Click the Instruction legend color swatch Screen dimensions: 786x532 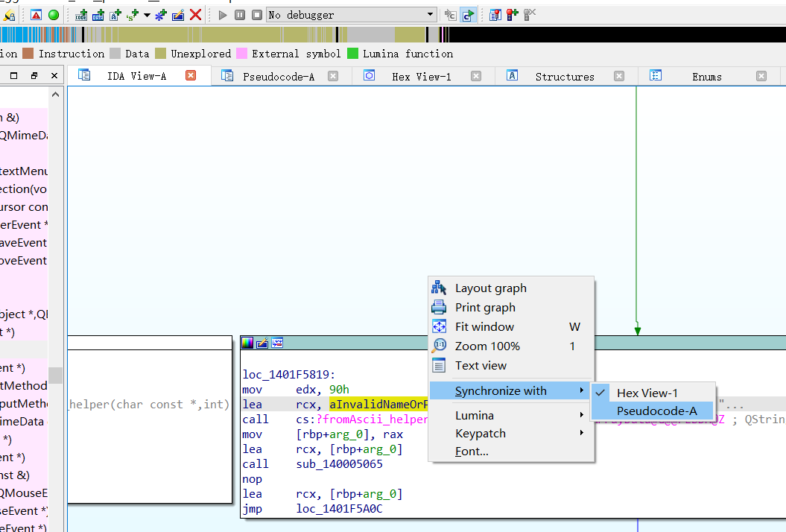(28, 53)
